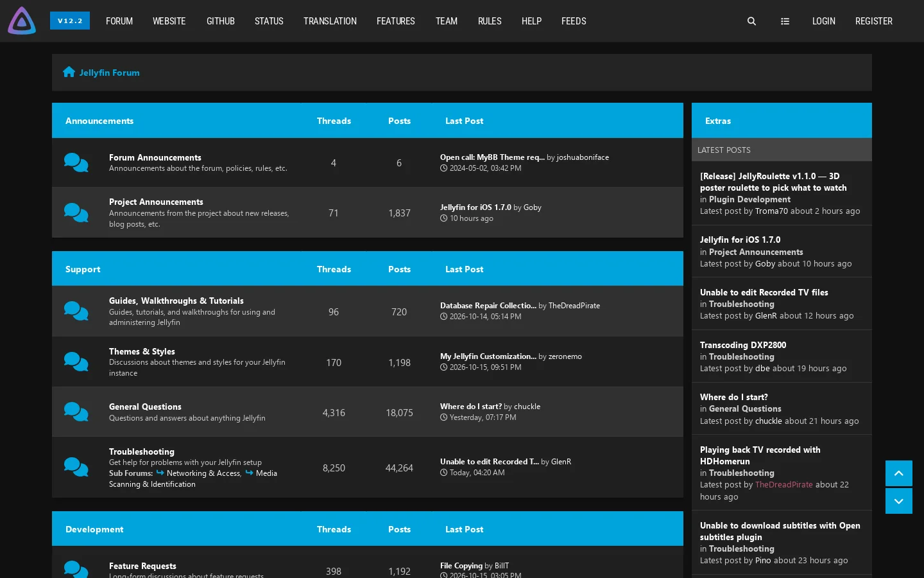Click the Themes & Styles forum icon

pyautogui.click(x=76, y=362)
